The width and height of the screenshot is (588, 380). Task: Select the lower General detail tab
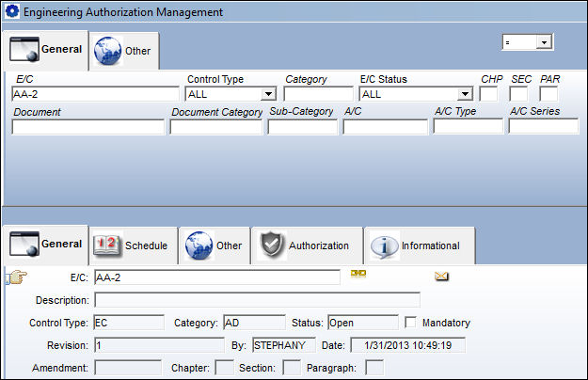(46, 245)
